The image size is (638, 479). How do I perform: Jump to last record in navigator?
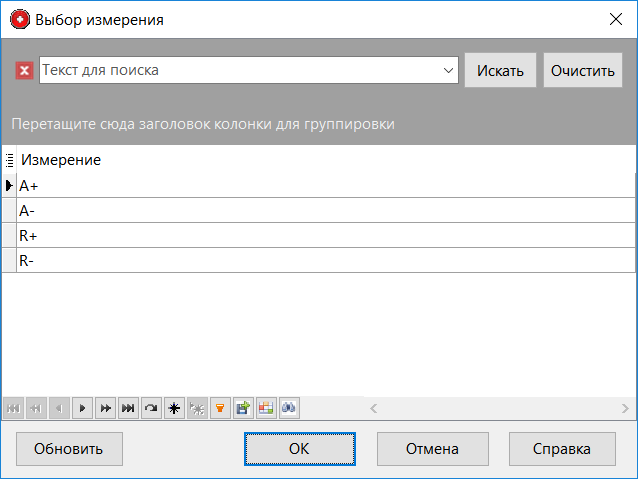[128, 408]
